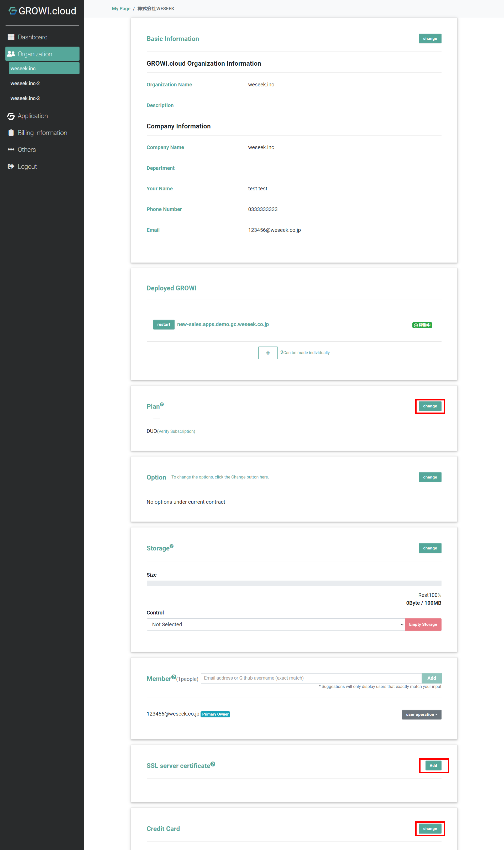Viewport: 504px width, 850px height.
Task: Click the GROWI.cloud logo icon
Action: click(13, 11)
